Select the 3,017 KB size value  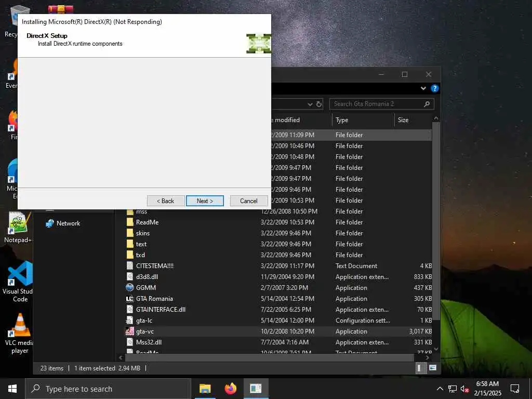coord(420,331)
